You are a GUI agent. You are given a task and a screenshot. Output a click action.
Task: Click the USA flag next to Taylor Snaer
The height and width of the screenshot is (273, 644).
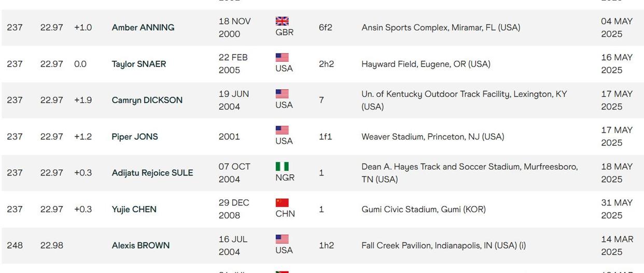[x=282, y=58]
